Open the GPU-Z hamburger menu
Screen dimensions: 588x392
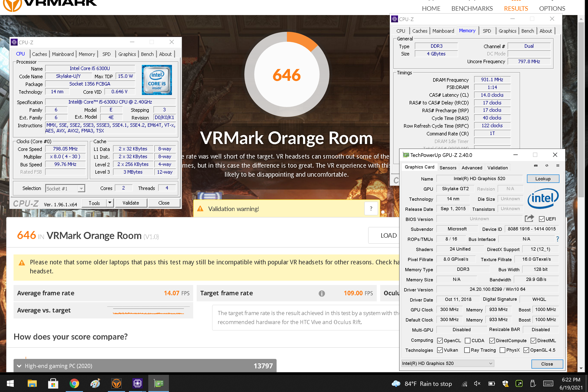point(558,165)
